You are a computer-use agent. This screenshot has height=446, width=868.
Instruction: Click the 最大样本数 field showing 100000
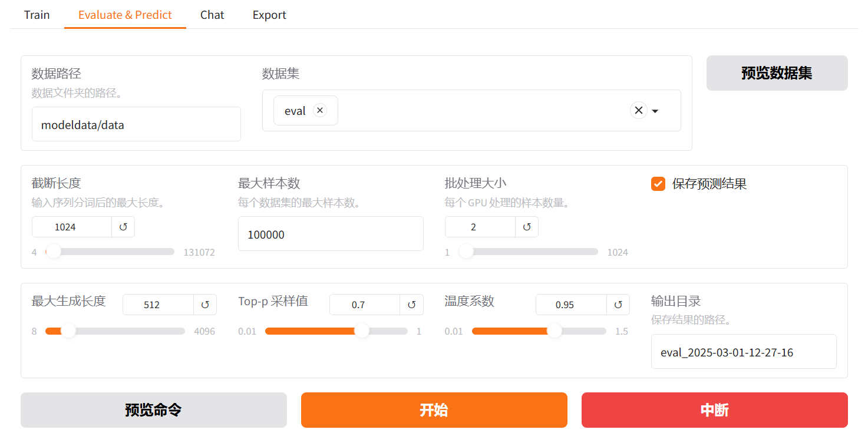point(331,234)
